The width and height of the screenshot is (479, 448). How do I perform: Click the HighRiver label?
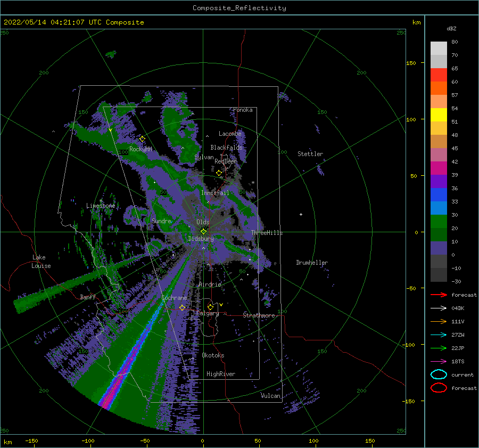pyautogui.click(x=221, y=374)
